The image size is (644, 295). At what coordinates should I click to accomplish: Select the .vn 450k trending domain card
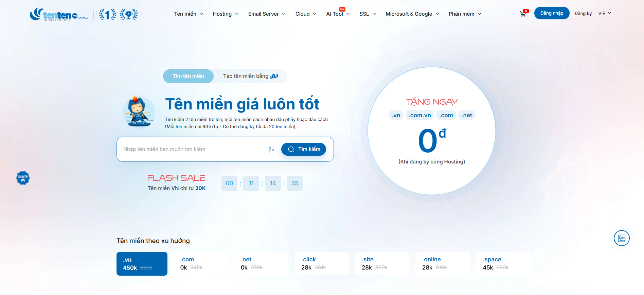pos(142,264)
